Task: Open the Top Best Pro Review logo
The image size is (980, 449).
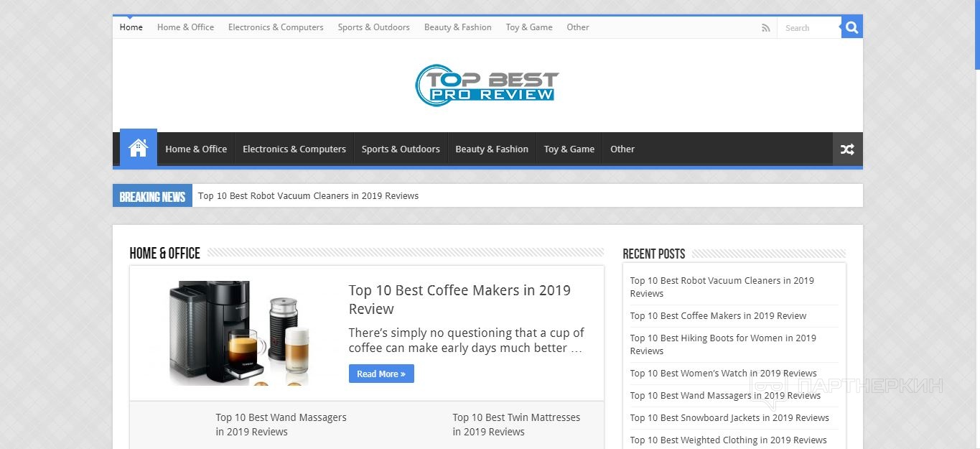Action: (x=487, y=85)
